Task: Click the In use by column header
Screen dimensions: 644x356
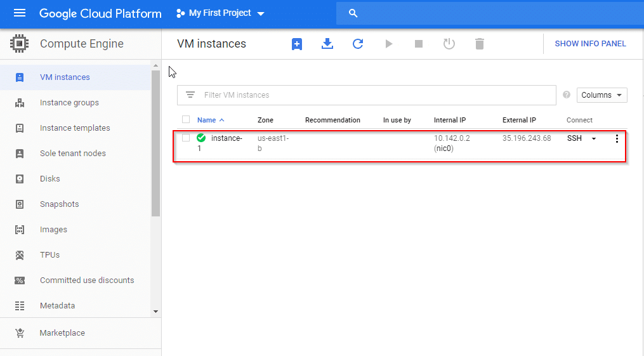Action: [397, 120]
